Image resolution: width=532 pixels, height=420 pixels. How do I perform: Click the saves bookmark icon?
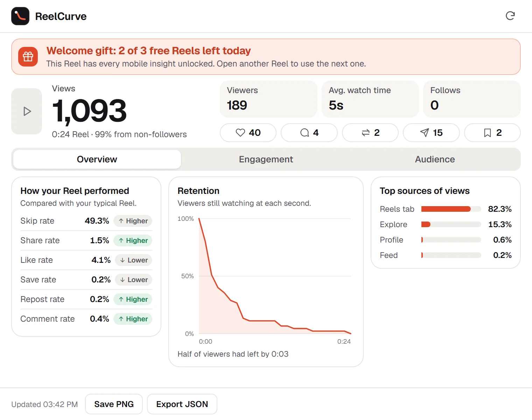click(487, 133)
